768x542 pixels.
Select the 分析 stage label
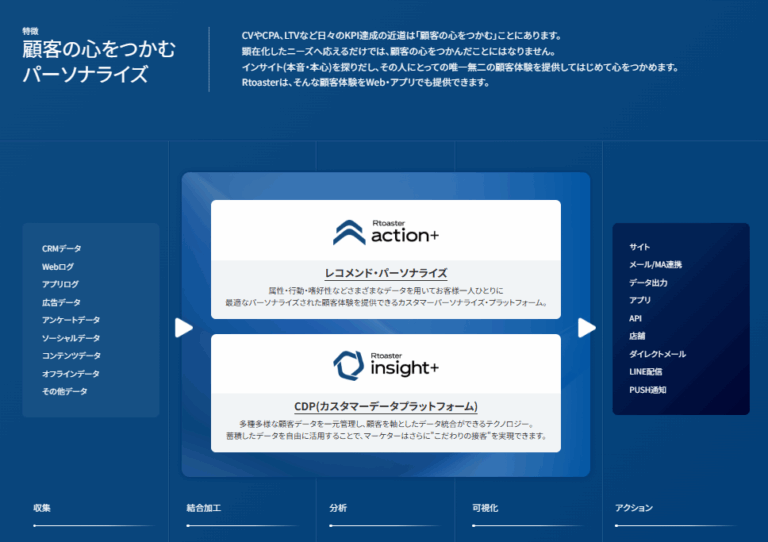coord(338,508)
